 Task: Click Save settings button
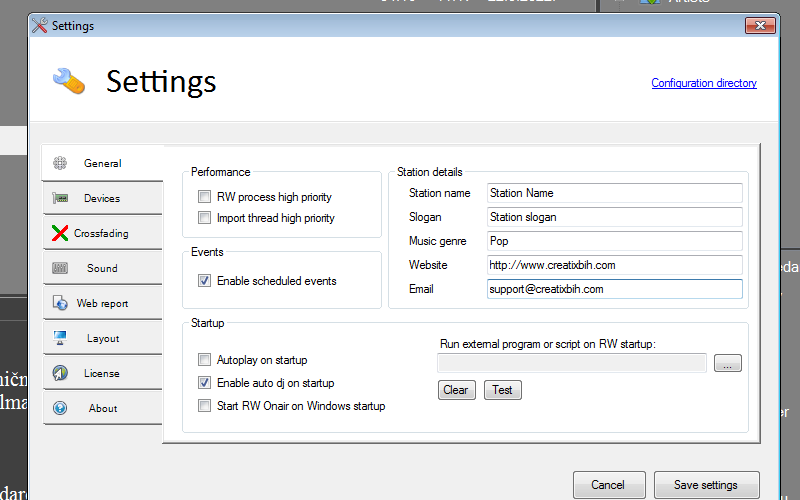pos(706,485)
